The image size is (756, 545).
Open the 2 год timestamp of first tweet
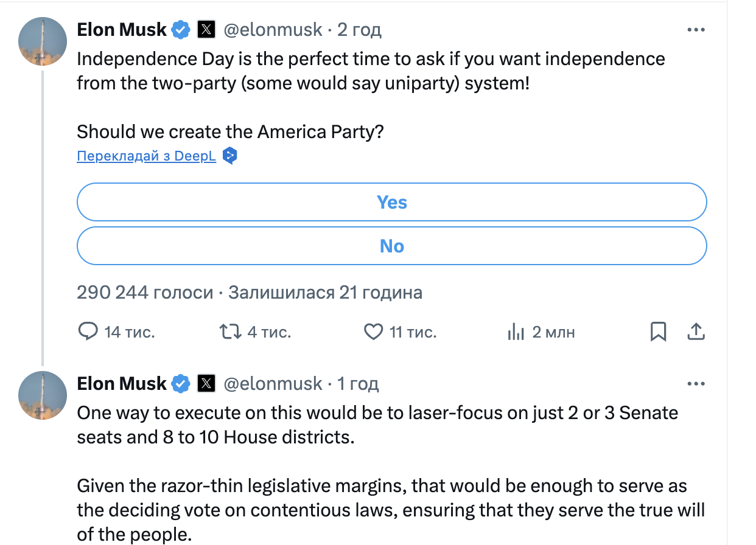click(359, 29)
